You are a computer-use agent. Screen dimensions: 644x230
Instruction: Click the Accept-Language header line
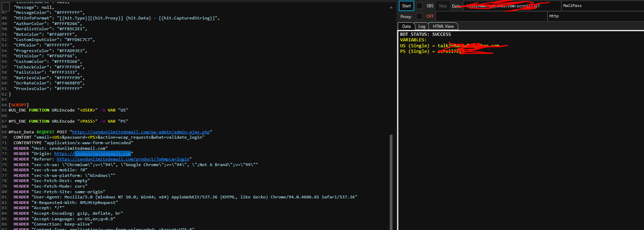(68, 219)
